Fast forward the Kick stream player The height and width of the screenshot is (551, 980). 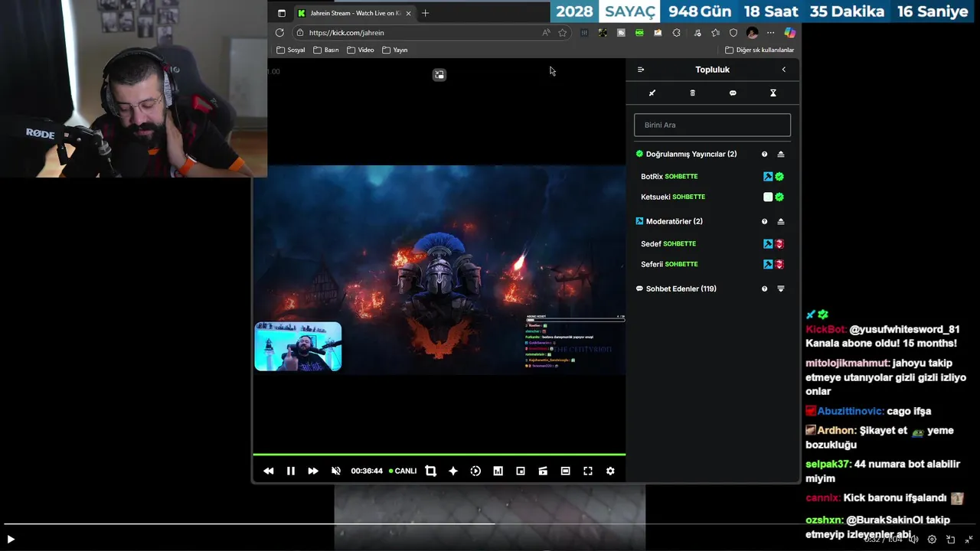pos(313,471)
